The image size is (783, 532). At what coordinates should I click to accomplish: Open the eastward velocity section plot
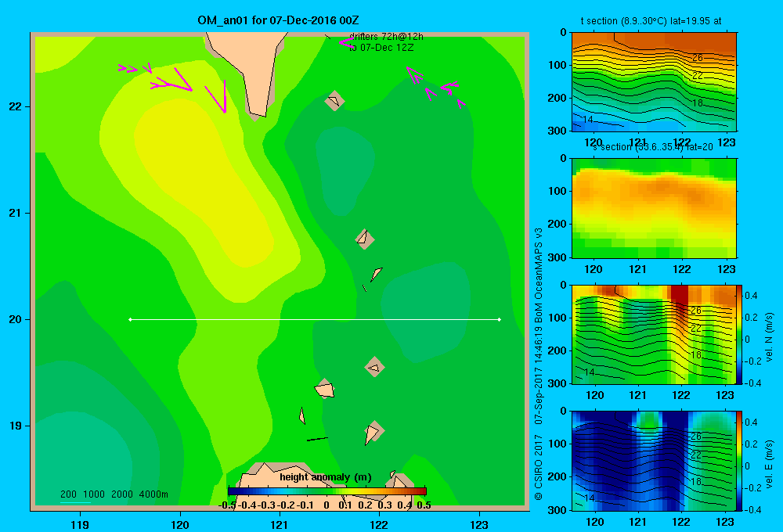point(653,461)
